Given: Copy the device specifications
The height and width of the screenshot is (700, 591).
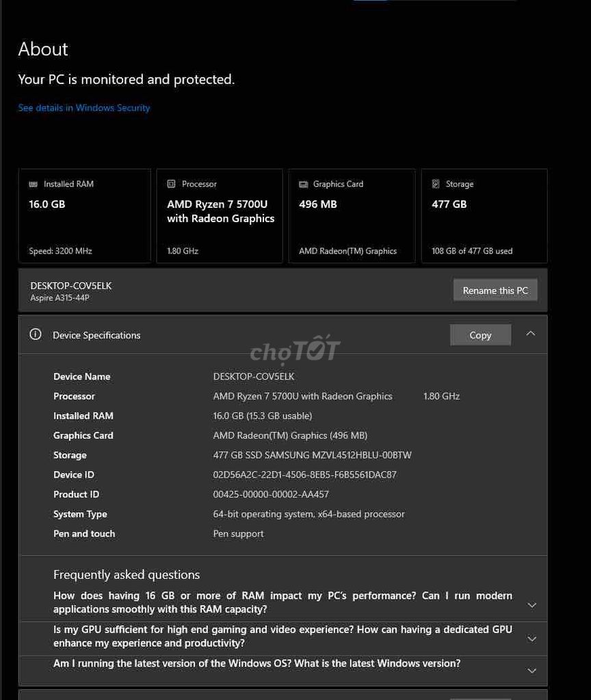Looking at the screenshot, I should [480, 335].
